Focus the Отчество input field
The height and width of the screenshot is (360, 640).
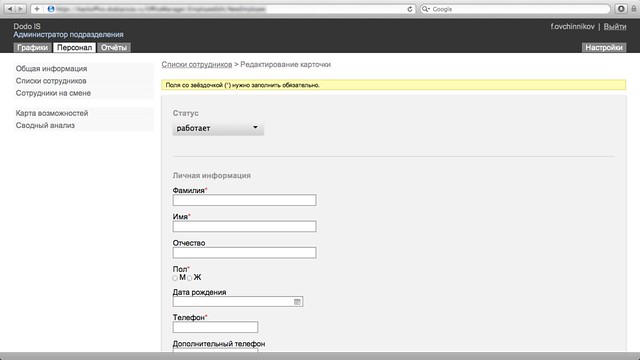click(244, 253)
